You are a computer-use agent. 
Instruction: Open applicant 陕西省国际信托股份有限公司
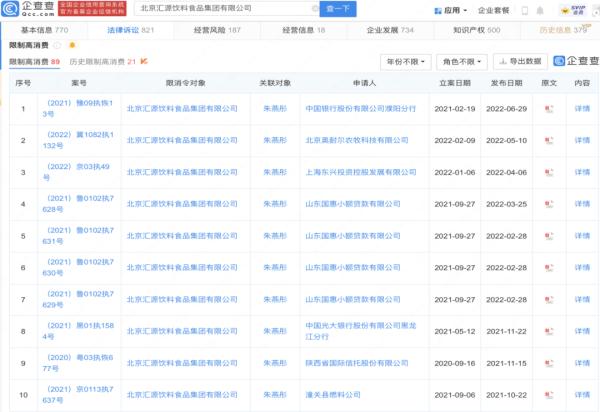357,363
